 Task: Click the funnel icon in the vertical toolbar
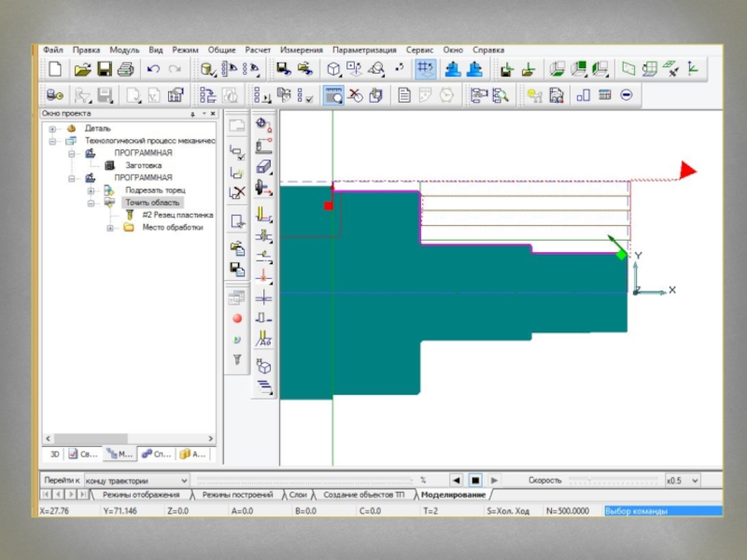pos(237,358)
